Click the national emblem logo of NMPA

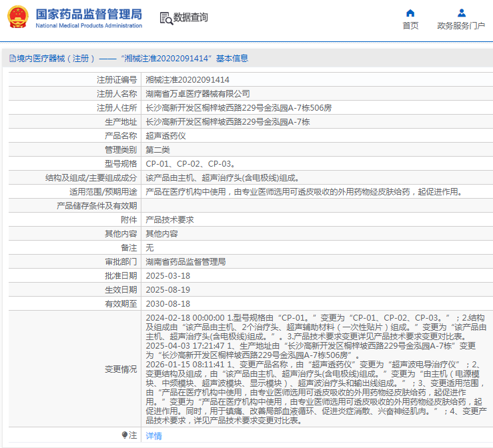pos(18,17)
